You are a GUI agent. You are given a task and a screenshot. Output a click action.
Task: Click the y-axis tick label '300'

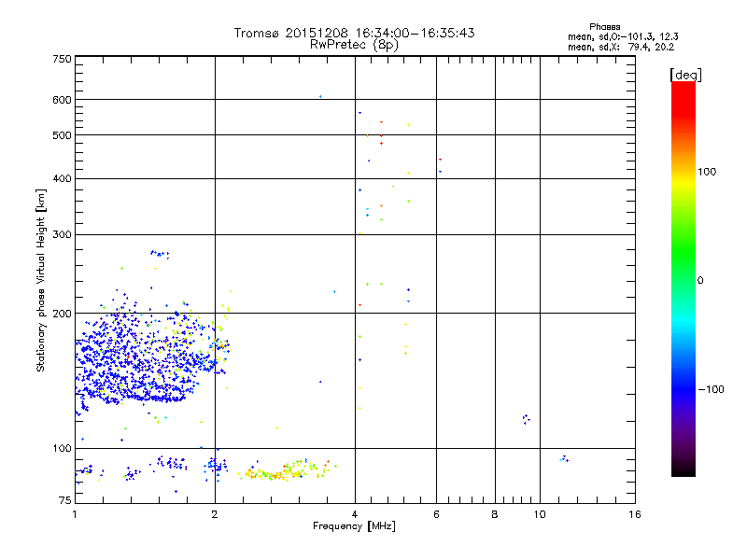(62, 235)
